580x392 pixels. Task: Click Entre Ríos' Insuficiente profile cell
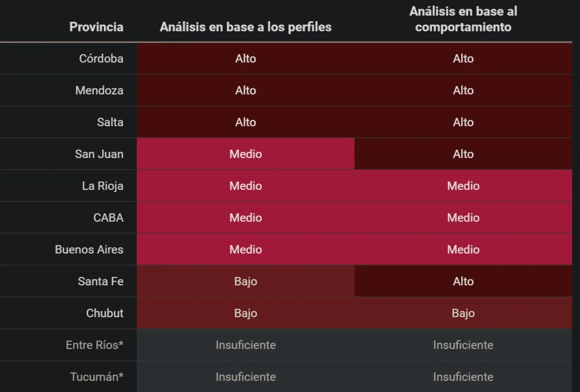(x=246, y=345)
